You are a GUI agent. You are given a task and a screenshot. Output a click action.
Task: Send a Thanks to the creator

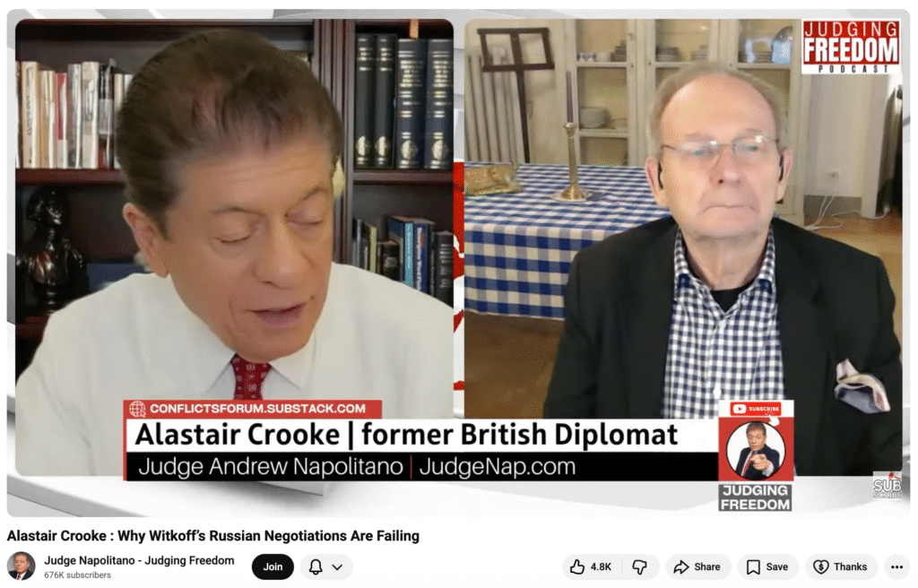[841, 566]
